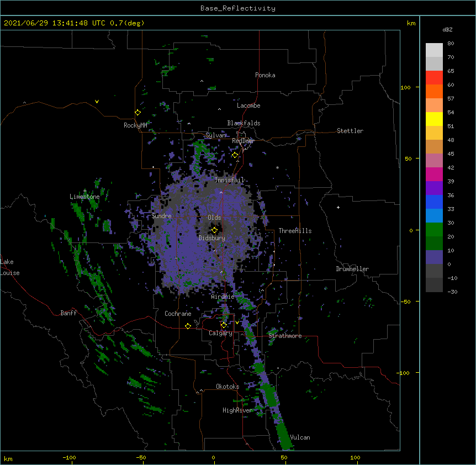The image size is (476, 465).
Task: Click the Didsbury town label
Action: point(212,238)
